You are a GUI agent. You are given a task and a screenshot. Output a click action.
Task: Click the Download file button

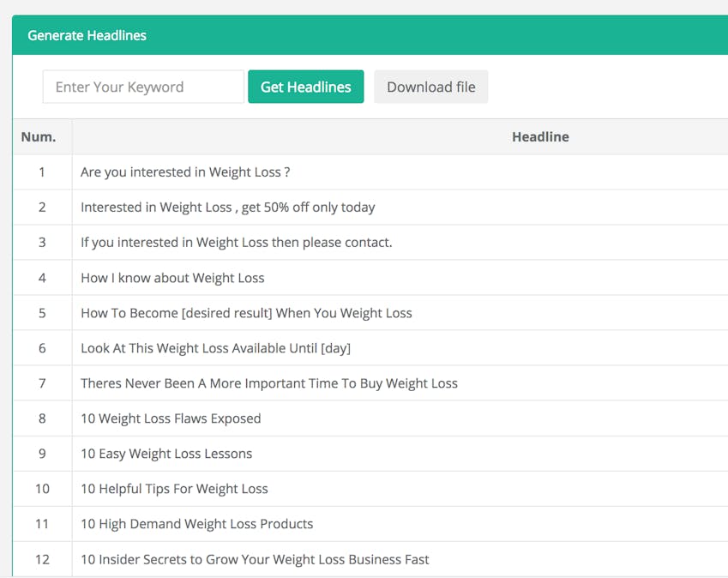coord(430,87)
